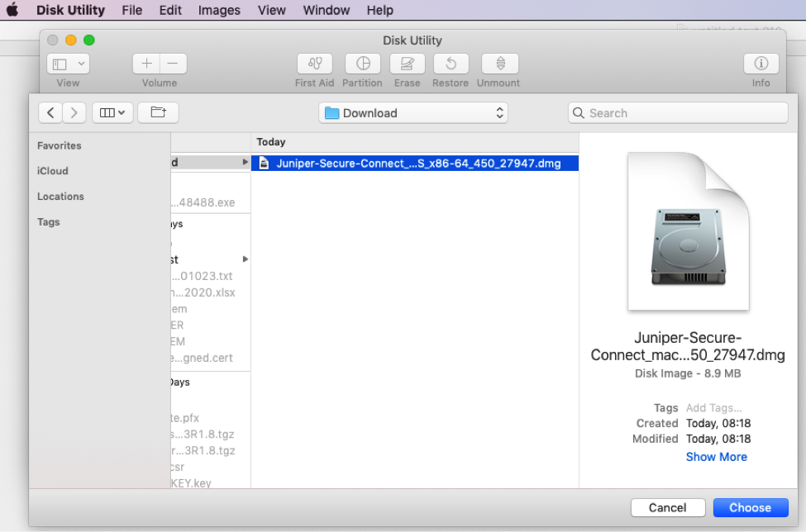Screen dimensions: 806x532
Task: Click the Unmount toolbar icon
Action: pyautogui.click(x=499, y=64)
